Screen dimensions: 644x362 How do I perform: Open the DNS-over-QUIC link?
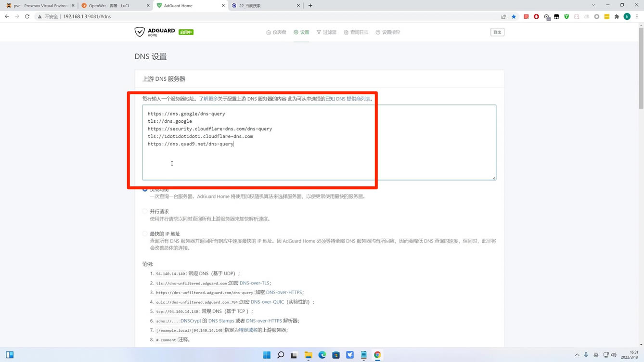(x=267, y=302)
